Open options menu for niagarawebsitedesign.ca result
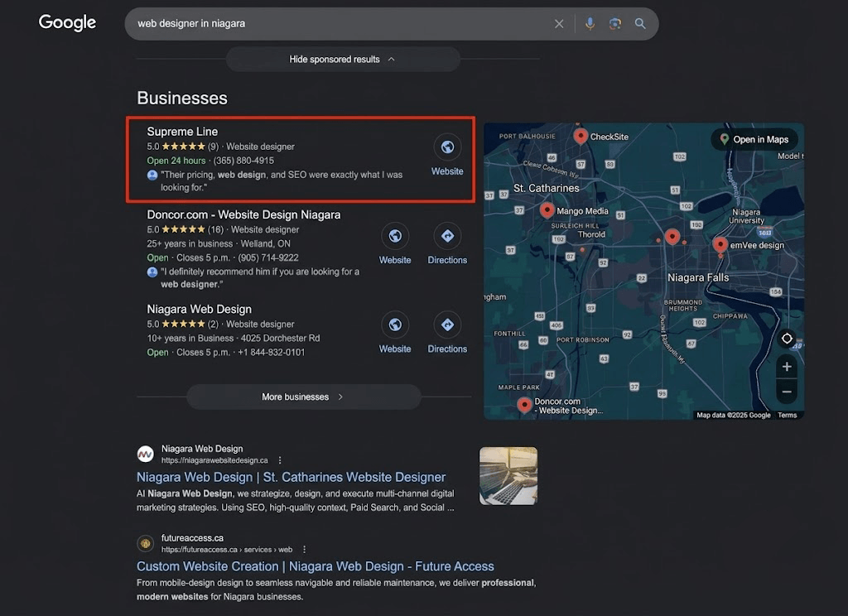The height and width of the screenshot is (616, 848). 280,460
